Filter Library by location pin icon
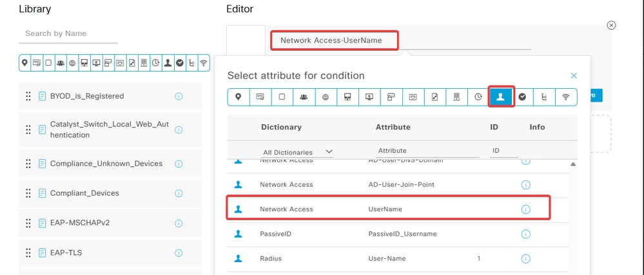 pyautogui.click(x=25, y=63)
